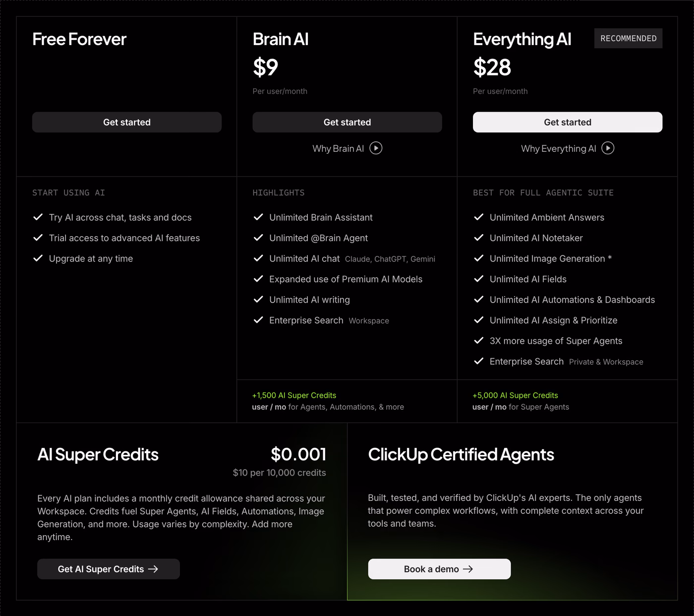Click the START USING AI label
694x616 pixels.
click(68, 192)
